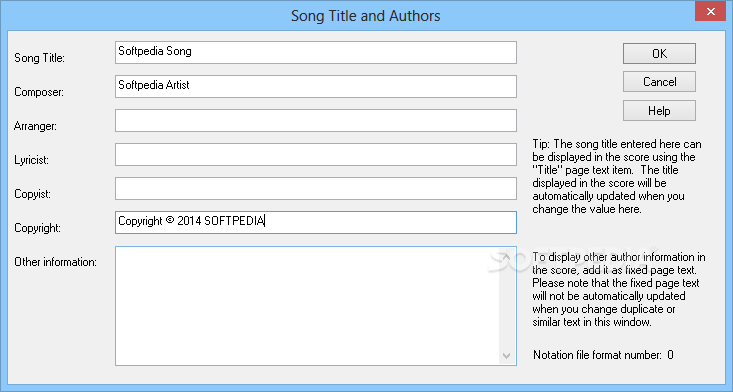Screen dimensions: 733x392
Task: Click the "Copyist:" label
Action: tap(32, 194)
